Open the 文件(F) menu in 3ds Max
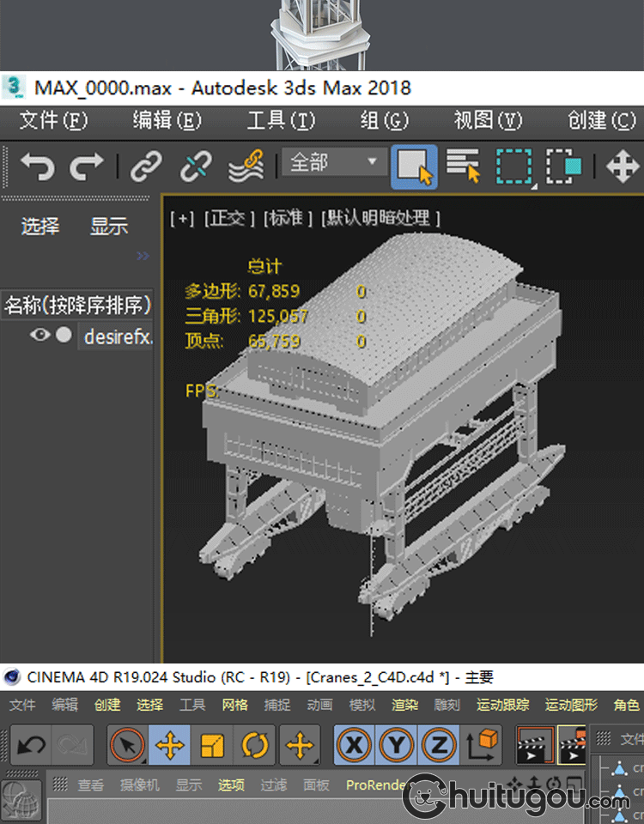 53,120
